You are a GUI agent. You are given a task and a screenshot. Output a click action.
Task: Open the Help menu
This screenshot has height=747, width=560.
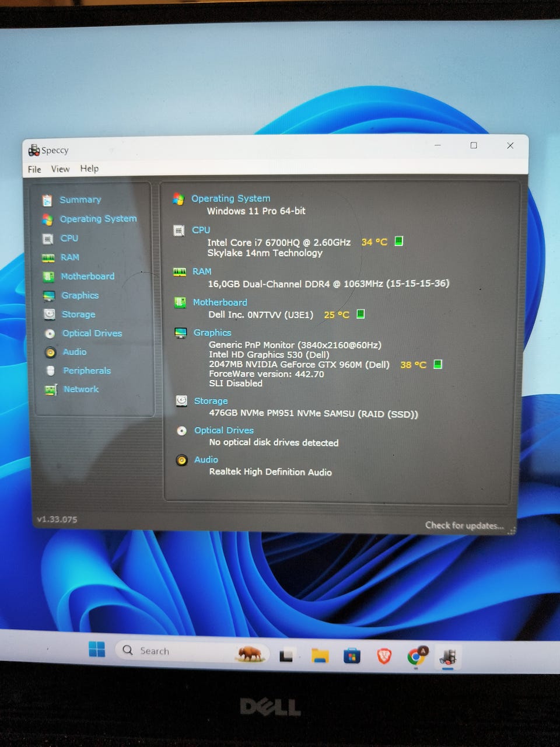pos(89,168)
